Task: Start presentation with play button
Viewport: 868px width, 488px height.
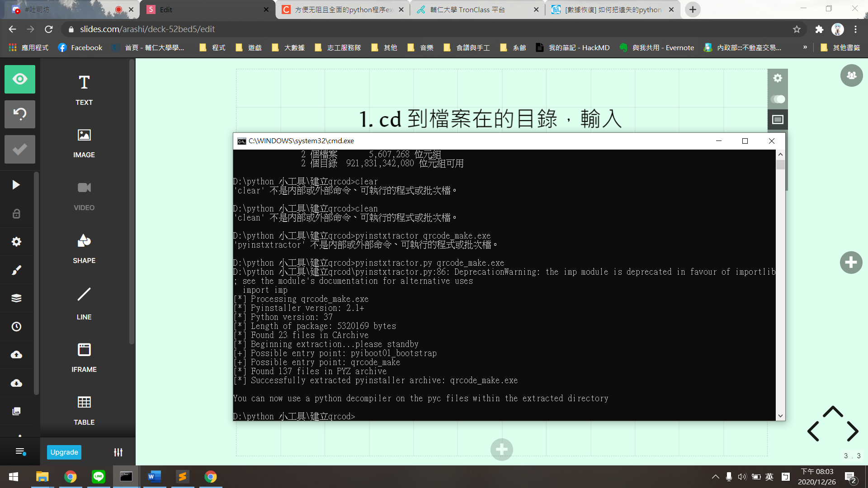Action: click(16, 185)
